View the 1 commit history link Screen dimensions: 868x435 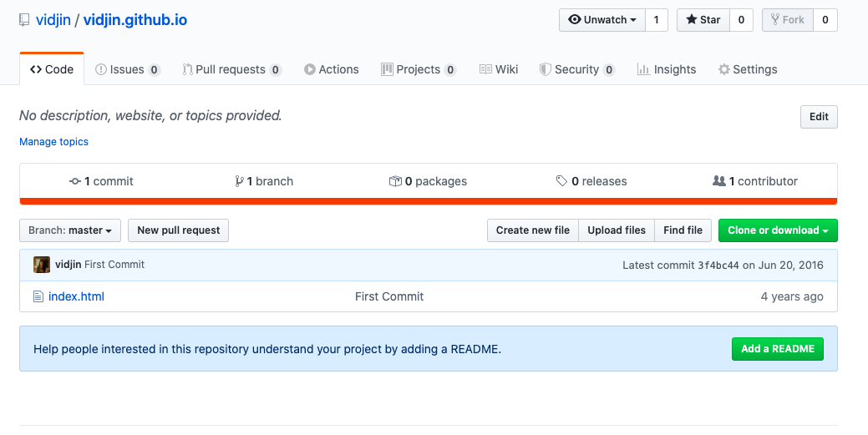pyautogui.click(x=101, y=181)
